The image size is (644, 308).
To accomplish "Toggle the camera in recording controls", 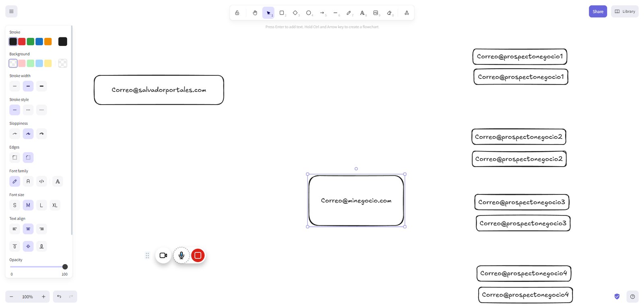I will pyautogui.click(x=163, y=255).
